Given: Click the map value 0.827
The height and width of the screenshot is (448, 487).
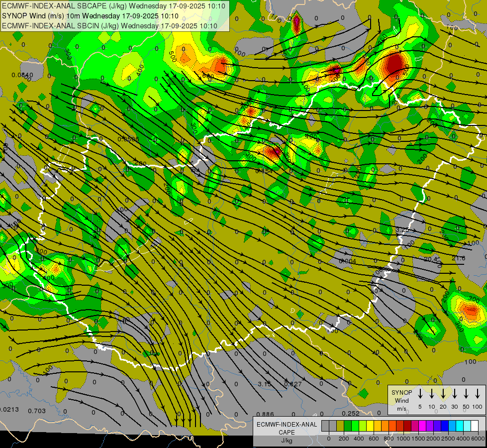Looking at the screenshot, I should [x=293, y=384].
